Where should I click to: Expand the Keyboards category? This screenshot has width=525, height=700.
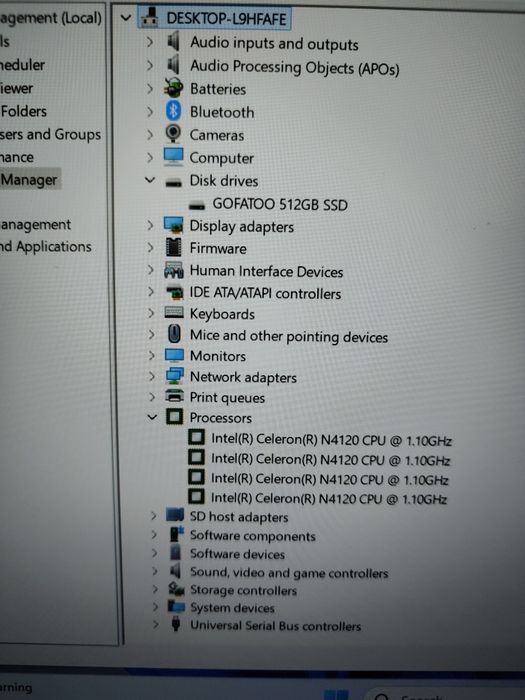pyautogui.click(x=151, y=313)
